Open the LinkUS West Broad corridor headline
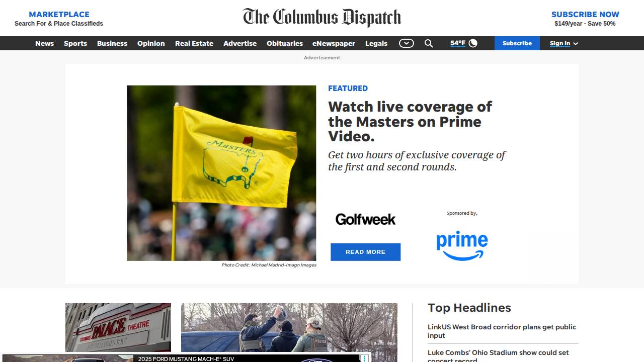This screenshot has height=362, width=644. point(502,331)
